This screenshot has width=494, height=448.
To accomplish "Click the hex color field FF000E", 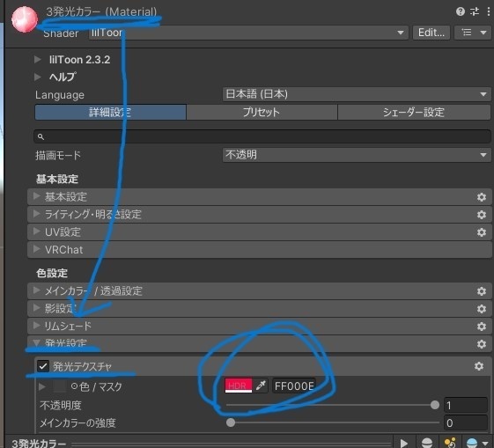I will point(293,386).
